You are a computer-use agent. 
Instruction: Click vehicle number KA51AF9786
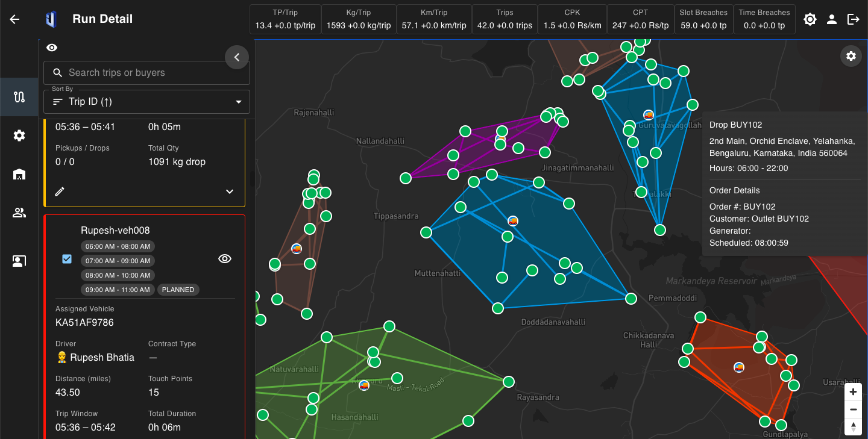[84, 322]
